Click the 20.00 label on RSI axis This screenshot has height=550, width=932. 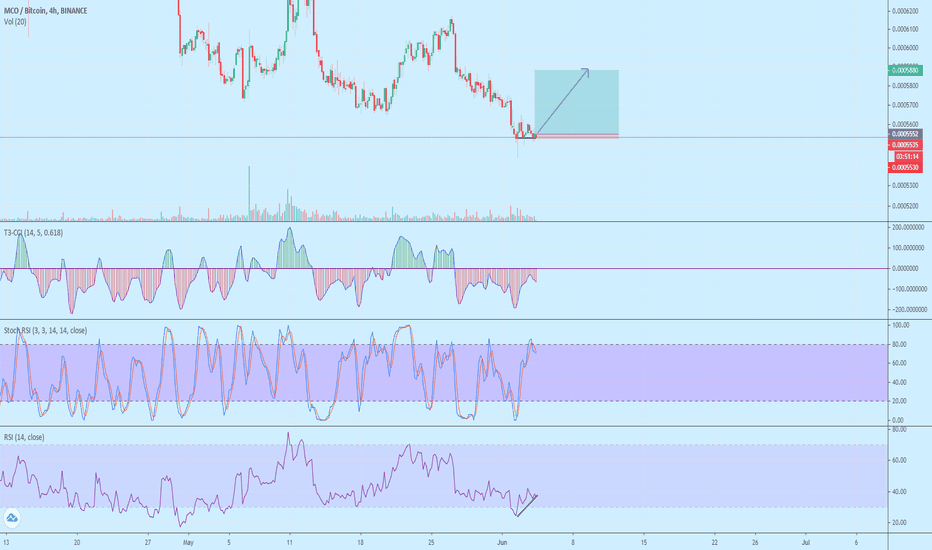coord(899,523)
